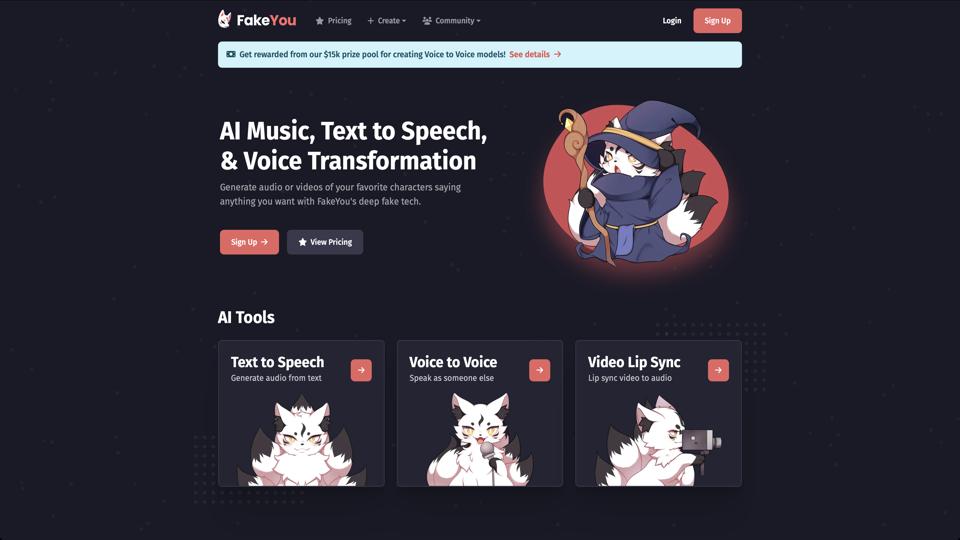Click arrow icon after See details
The height and width of the screenshot is (540, 960).
[x=558, y=54]
